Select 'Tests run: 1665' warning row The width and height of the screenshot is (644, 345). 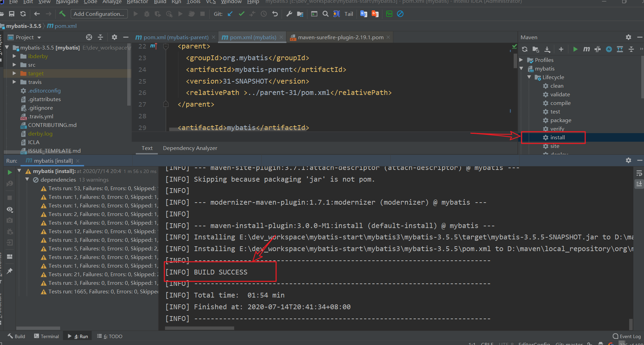[x=100, y=292]
